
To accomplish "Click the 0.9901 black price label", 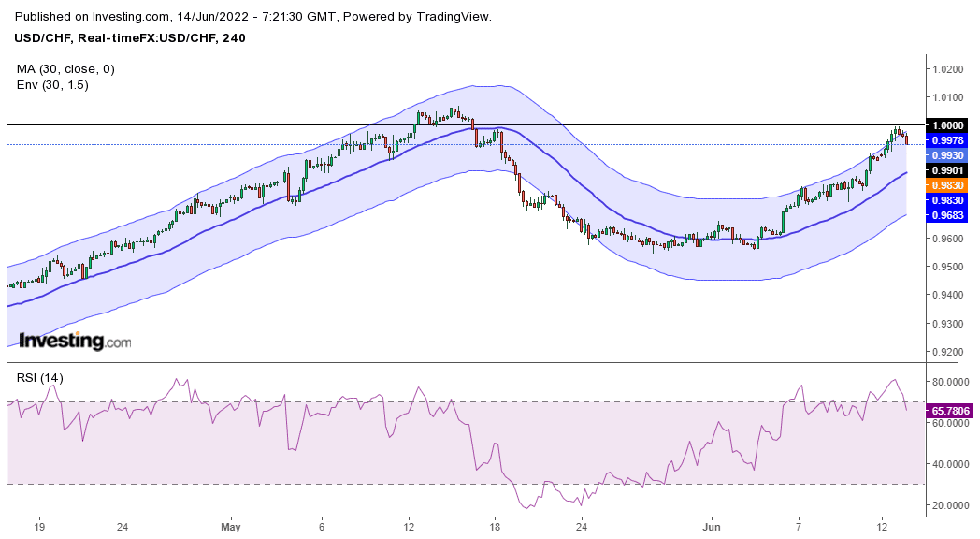I will (947, 170).
